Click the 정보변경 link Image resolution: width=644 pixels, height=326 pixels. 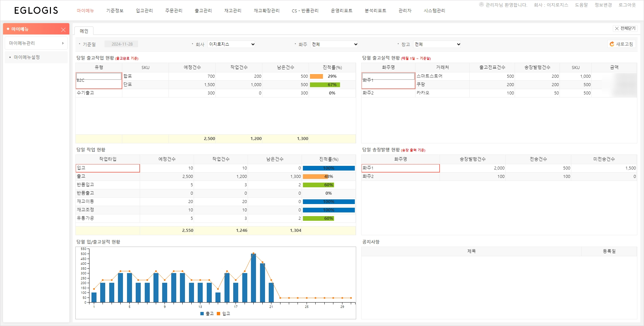[x=603, y=5]
